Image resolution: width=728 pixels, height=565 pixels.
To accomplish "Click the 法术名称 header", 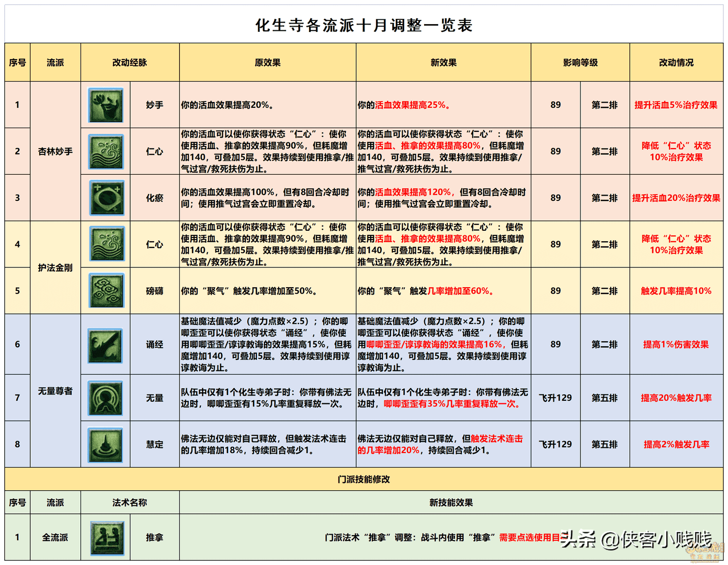I will pos(130,502).
